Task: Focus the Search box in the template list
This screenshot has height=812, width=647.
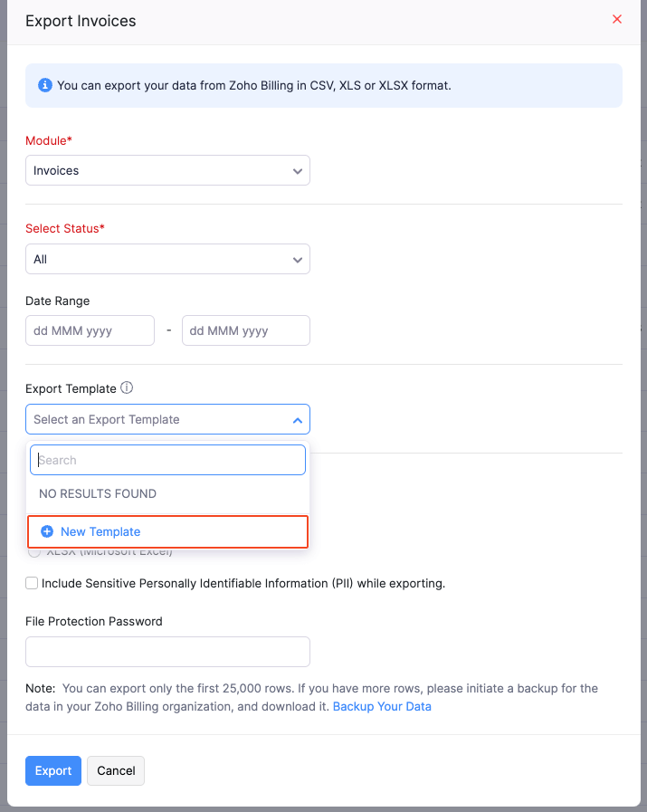Action: (167, 460)
